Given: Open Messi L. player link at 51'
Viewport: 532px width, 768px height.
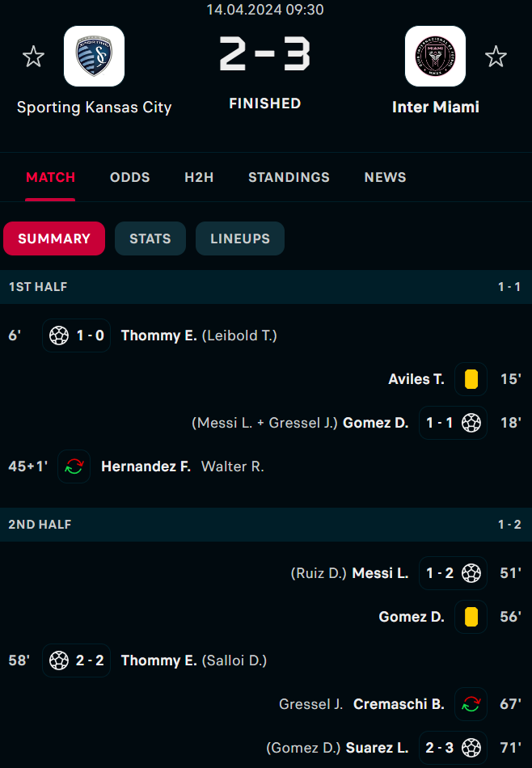Looking at the screenshot, I should coord(380,573).
